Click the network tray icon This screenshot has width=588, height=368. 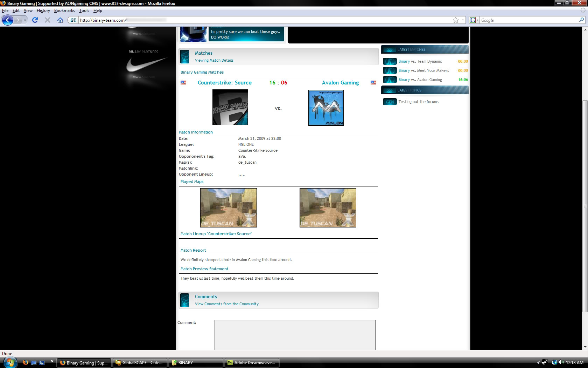coord(554,362)
